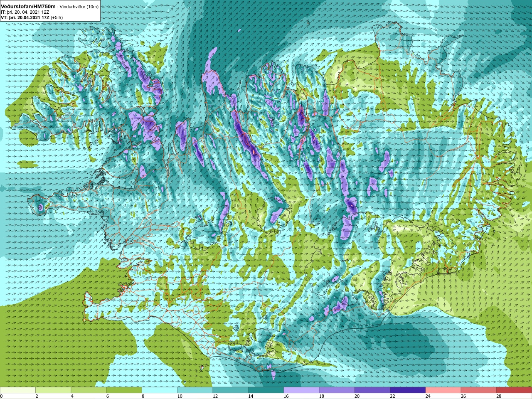Select the lavender 16–18 legend swatch

coord(301,390)
